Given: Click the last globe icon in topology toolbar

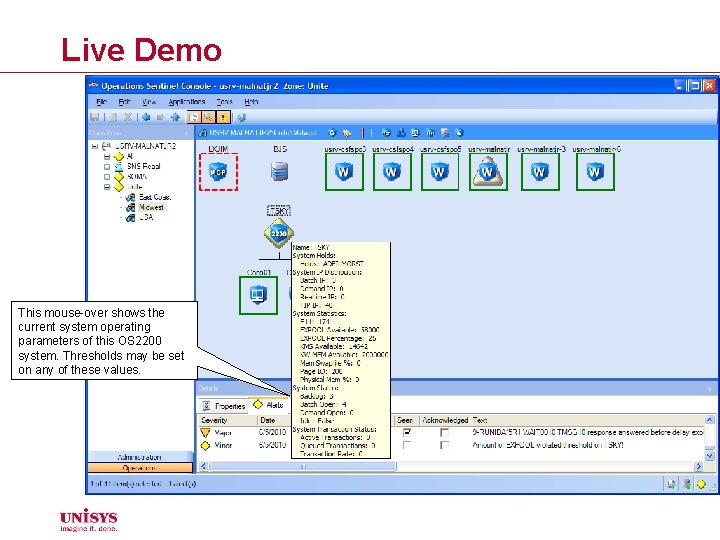Looking at the screenshot, I should pos(459,133).
